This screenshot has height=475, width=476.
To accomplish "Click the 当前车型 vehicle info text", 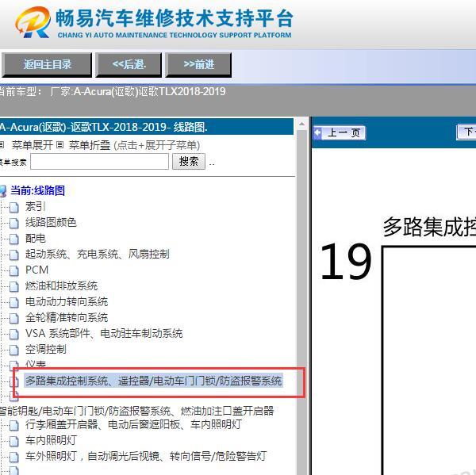I will [113, 91].
